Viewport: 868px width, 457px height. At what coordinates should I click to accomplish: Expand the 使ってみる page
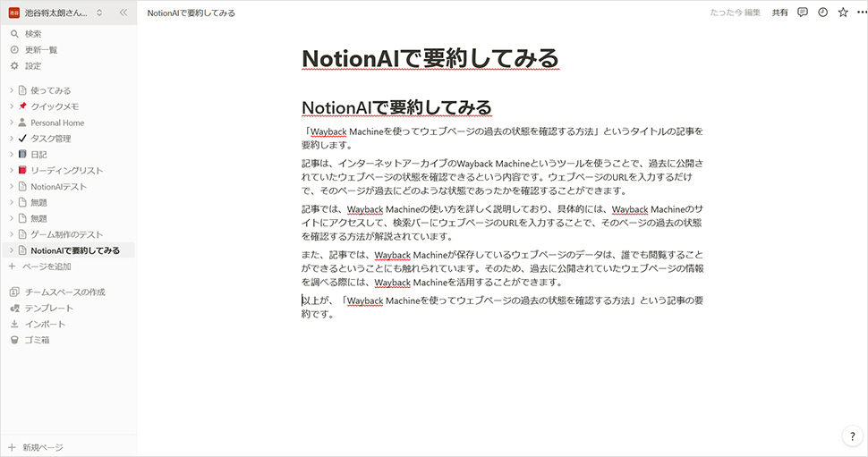[x=11, y=90]
